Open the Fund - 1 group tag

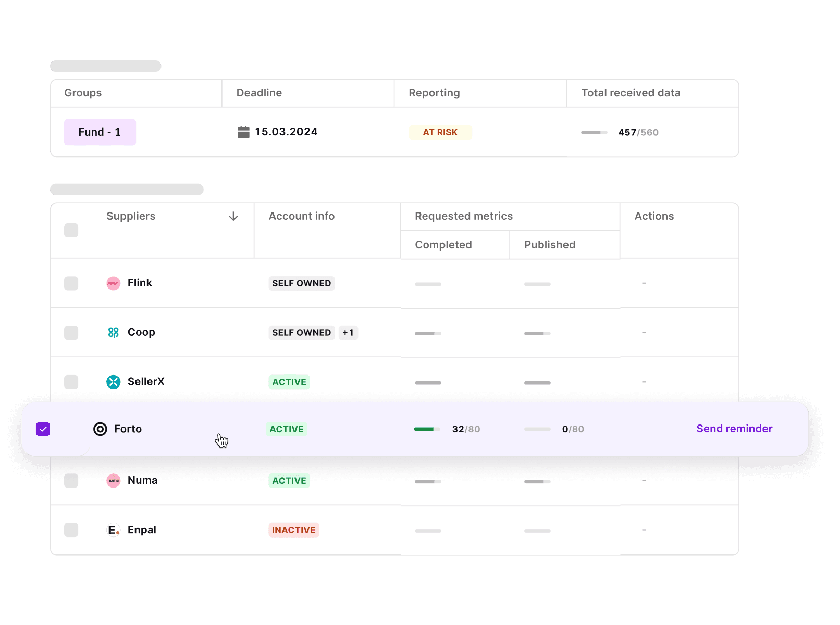coord(100,132)
